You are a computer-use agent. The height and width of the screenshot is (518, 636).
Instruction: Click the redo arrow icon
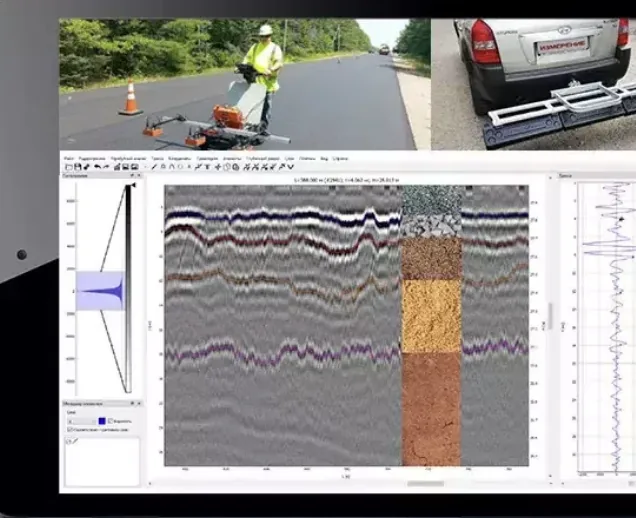pos(106,167)
